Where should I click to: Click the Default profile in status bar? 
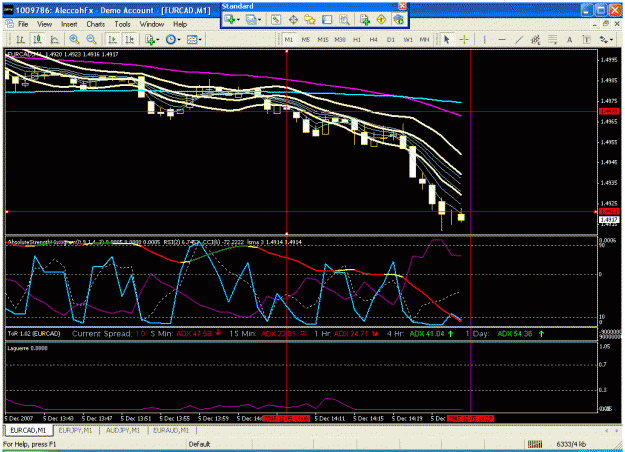pos(199,444)
